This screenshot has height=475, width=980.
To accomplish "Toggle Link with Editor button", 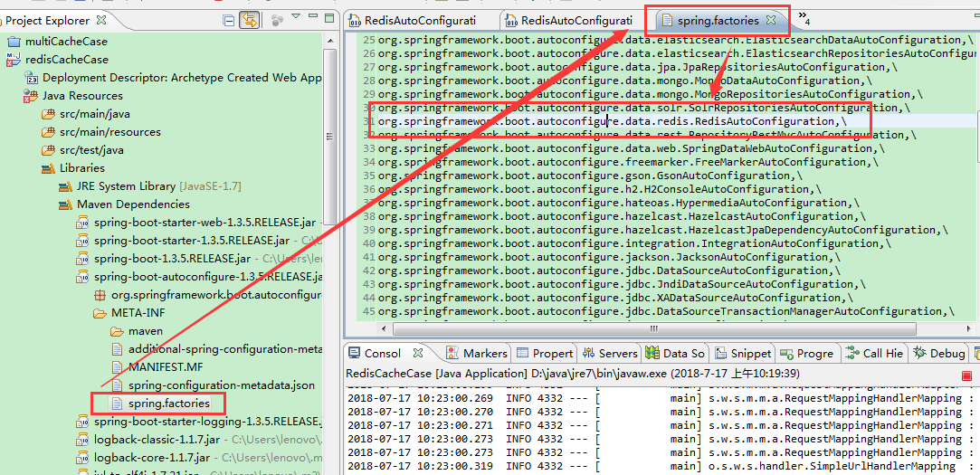I will point(250,20).
